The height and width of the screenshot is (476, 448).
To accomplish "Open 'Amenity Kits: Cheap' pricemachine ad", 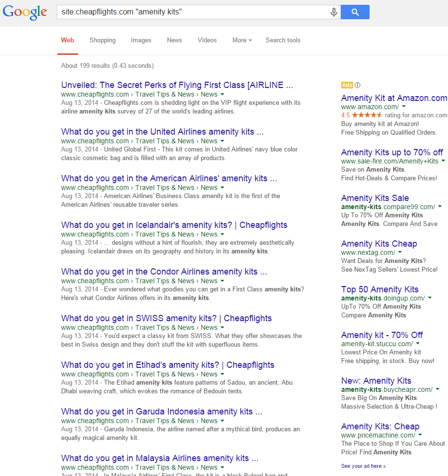I will tap(380, 426).
